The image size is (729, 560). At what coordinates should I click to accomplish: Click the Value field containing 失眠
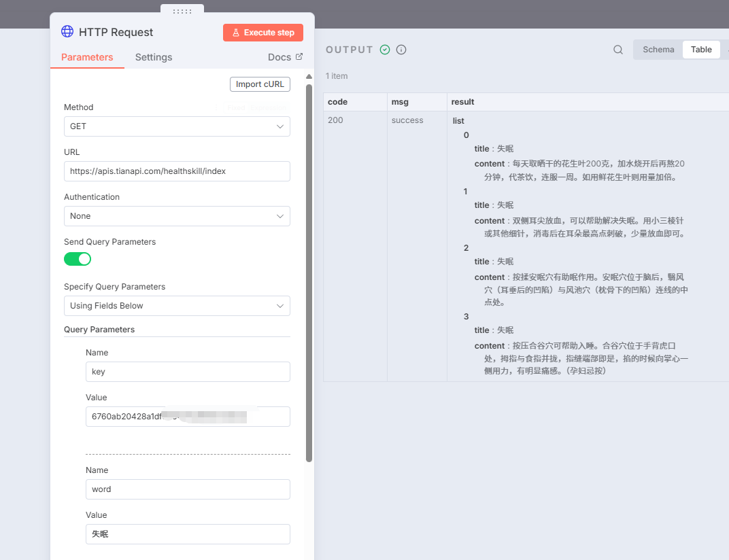pyautogui.click(x=188, y=534)
